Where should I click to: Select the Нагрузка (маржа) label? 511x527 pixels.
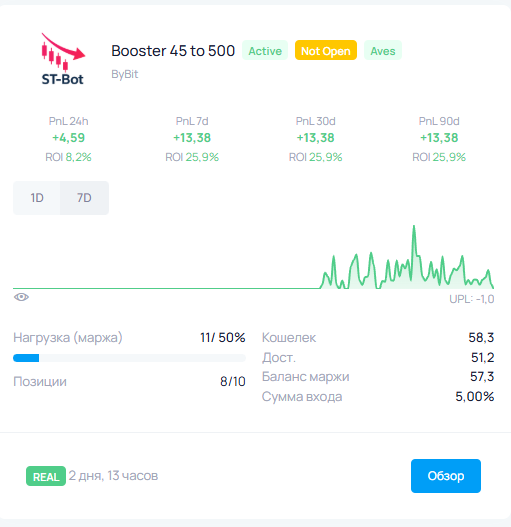coord(68,338)
